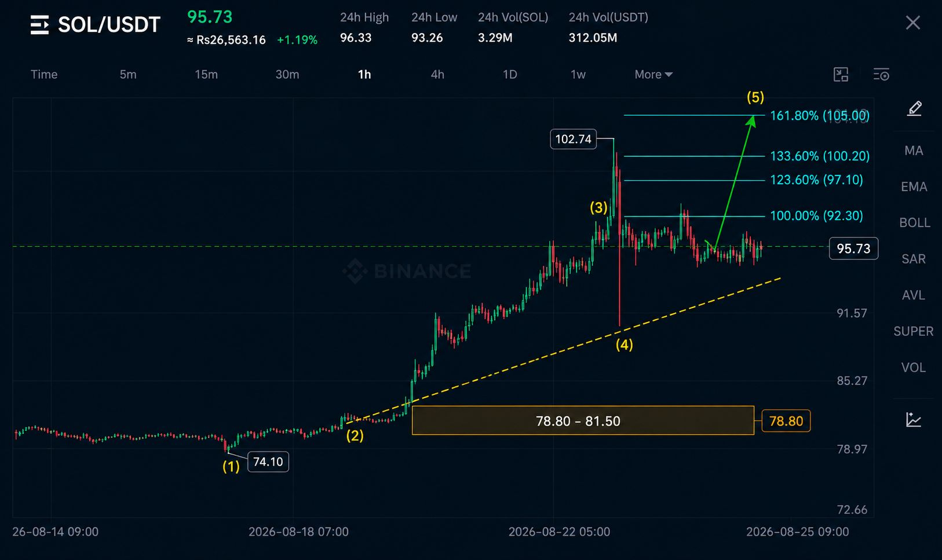Click the 2026-08-25 09:00 time axis label
Viewport: 942px width, 560px height.
coord(798,532)
